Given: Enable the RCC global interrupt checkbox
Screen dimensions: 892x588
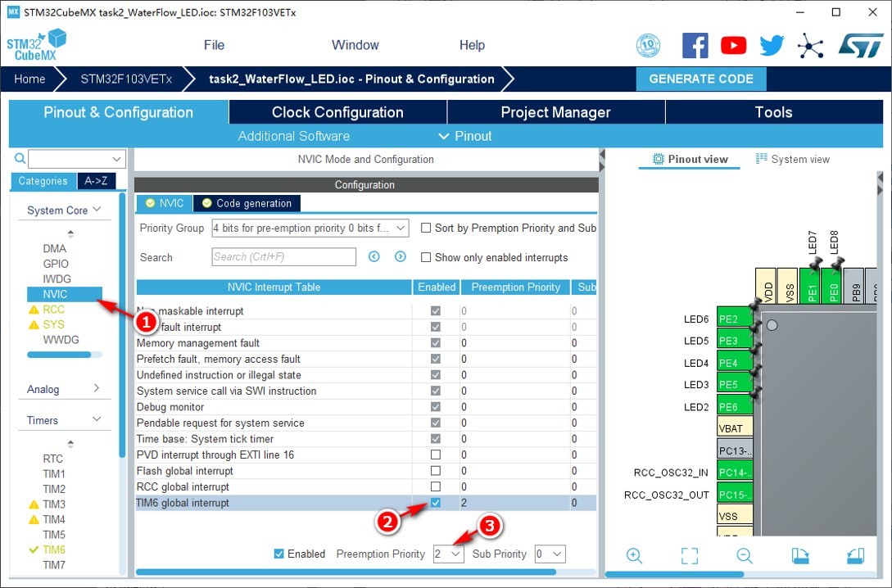Looking at the screenshot, I should tap(435, 486).
